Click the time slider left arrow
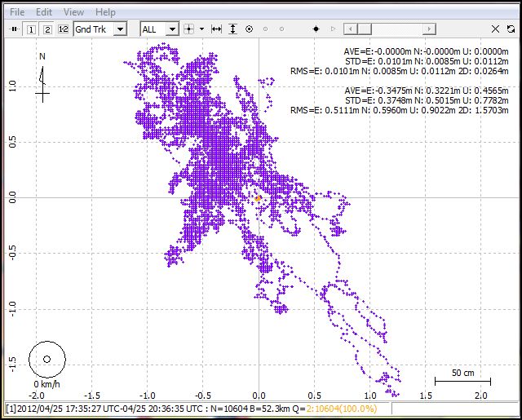The image size is (522, 420). point(348,29)
